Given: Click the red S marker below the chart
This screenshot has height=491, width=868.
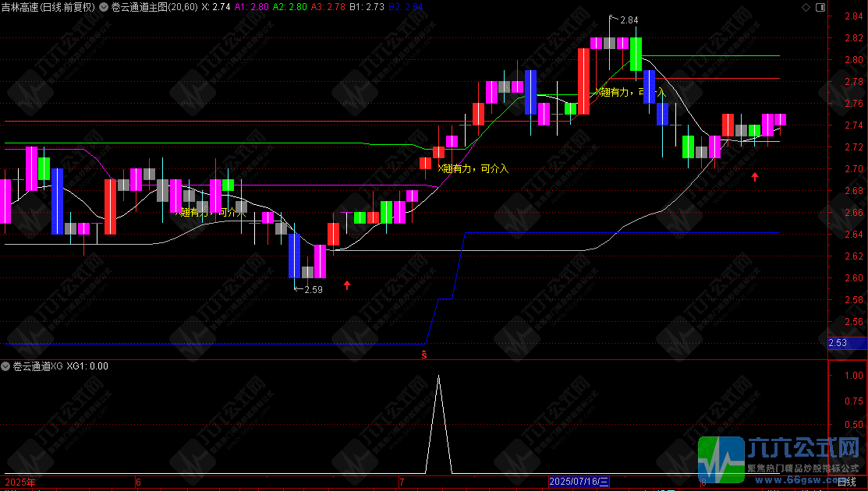Looking at the screenshot, I should pyautogui.click(x=424, y=355).
